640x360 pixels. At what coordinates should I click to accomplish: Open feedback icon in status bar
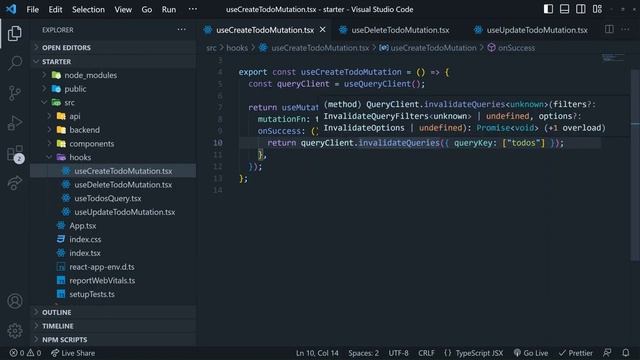607,353
